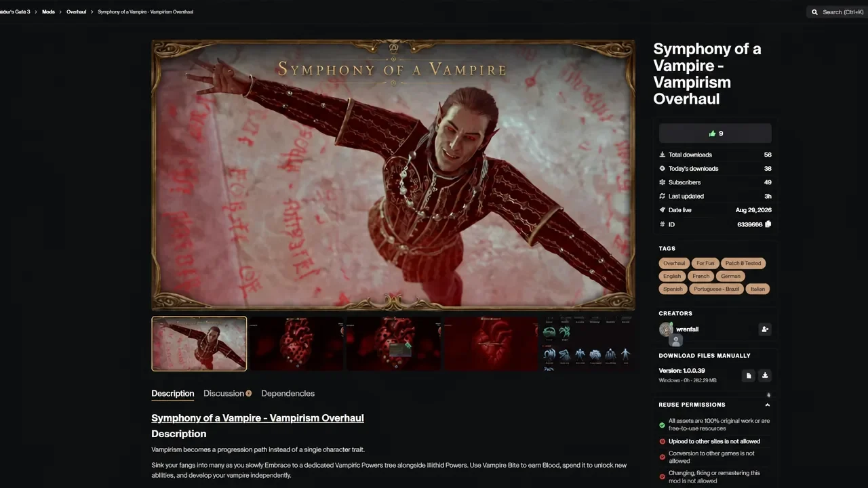This screenshot has height=488, width=868.
Task: Select the French tag
Action: (x=701, y=276)
